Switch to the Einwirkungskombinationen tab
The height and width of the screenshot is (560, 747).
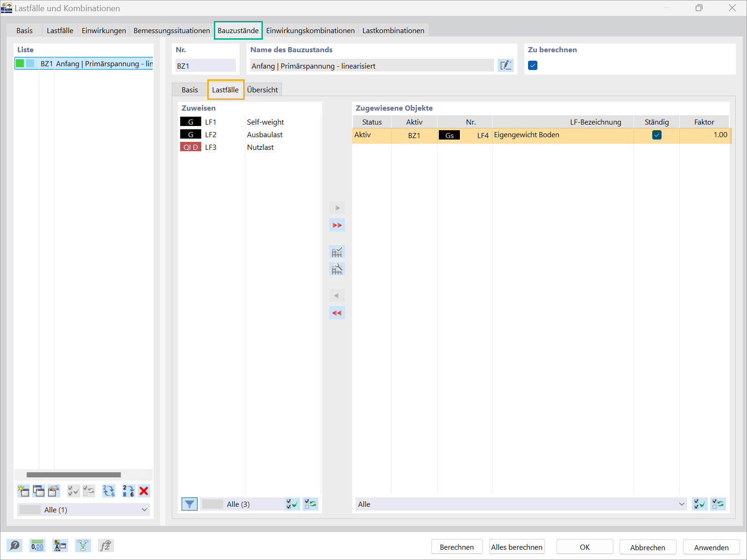coord(310,30)
